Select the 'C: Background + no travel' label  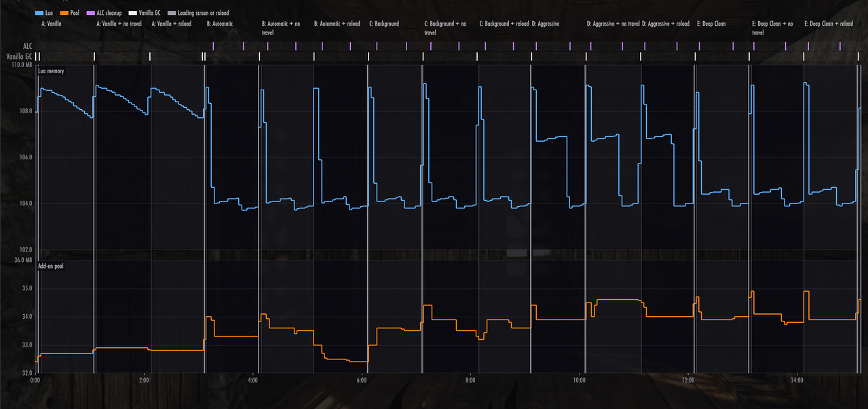pyautogui.click(x=445, y=28)
